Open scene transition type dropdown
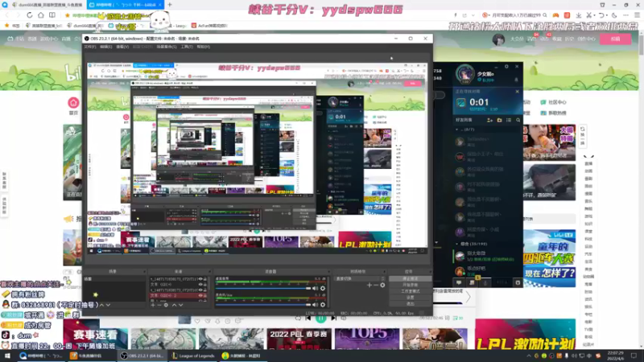Image resolution: width=644 pixels, height=362 pixels. pos(360,278)
